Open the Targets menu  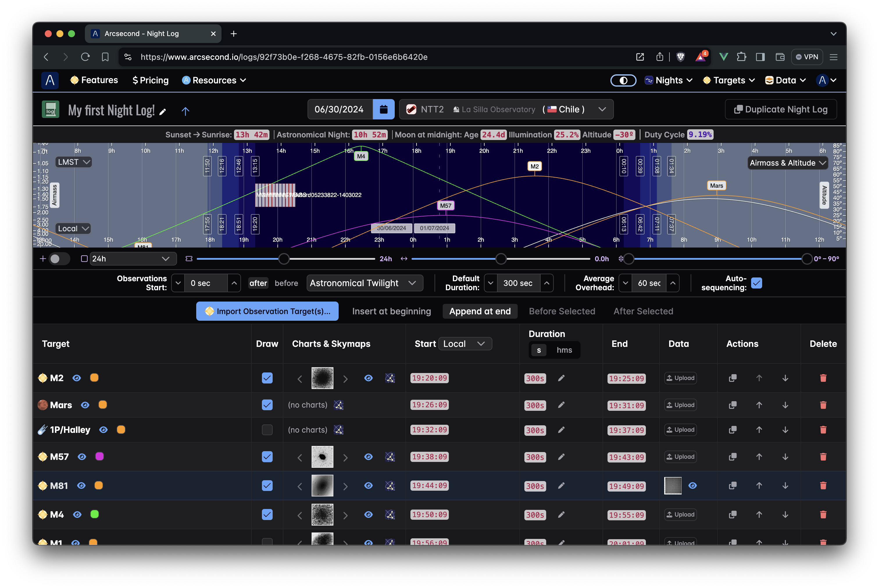tap(728, 80)
